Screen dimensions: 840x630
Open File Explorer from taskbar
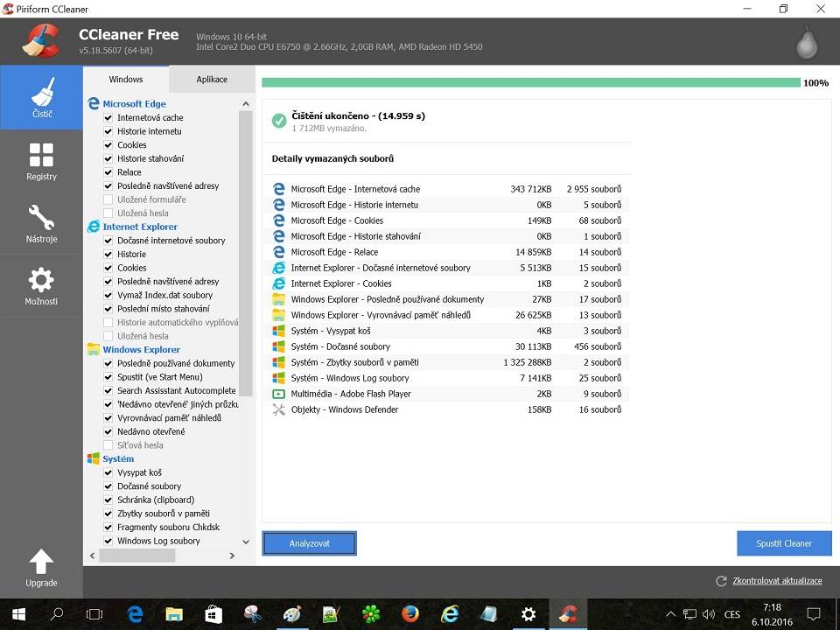coord(174,614)
